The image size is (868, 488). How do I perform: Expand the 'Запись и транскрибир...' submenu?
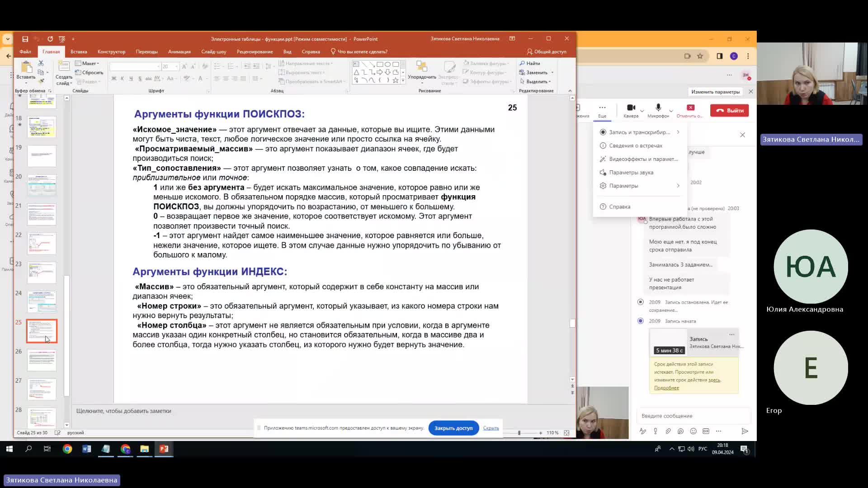678,132
